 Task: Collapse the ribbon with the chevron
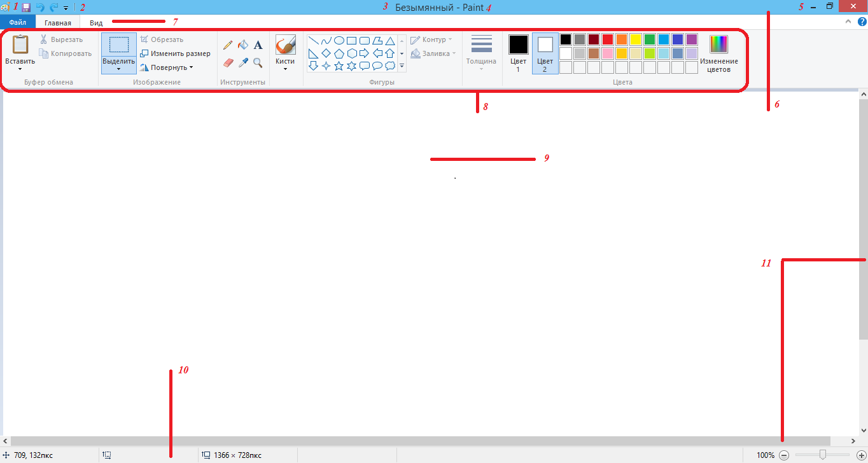848,22
